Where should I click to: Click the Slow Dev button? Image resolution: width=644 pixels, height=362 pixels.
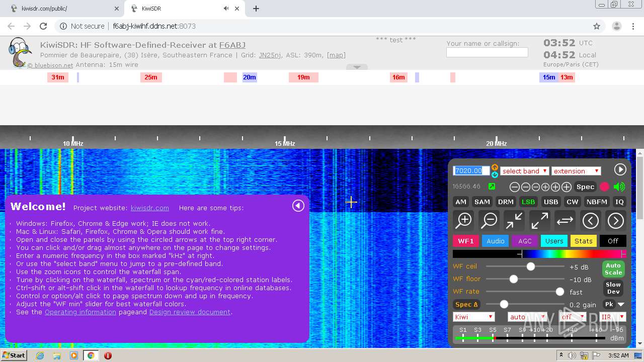[x=613, y=288]
